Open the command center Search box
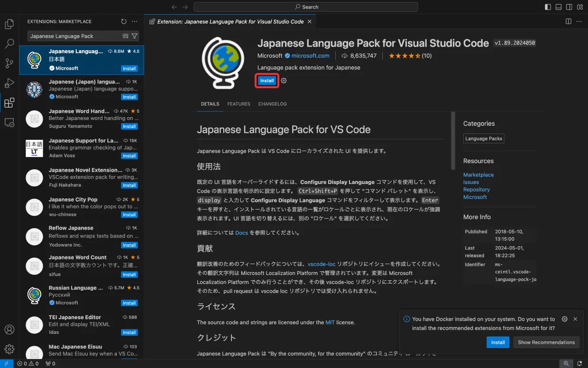The image size is (588, 368). [305, 7]
